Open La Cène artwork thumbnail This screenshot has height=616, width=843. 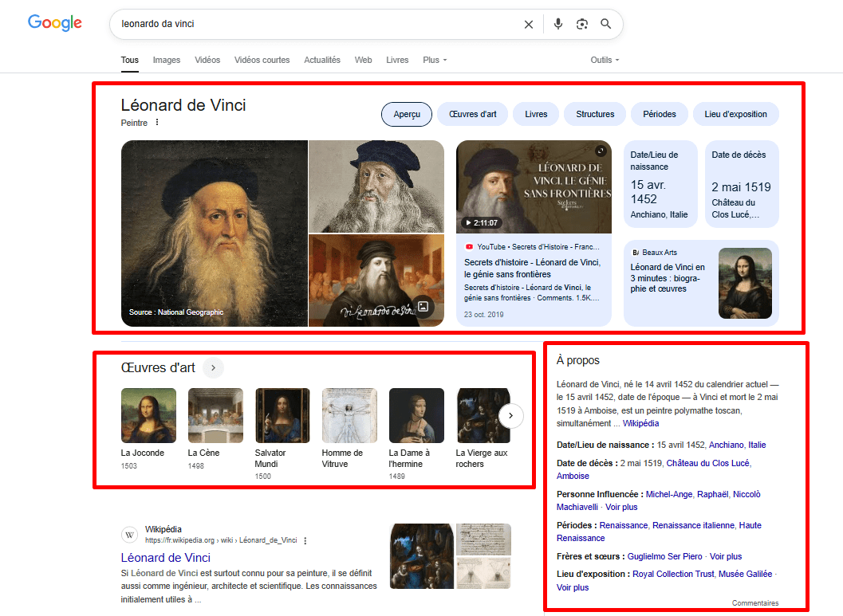coord(215,416)
